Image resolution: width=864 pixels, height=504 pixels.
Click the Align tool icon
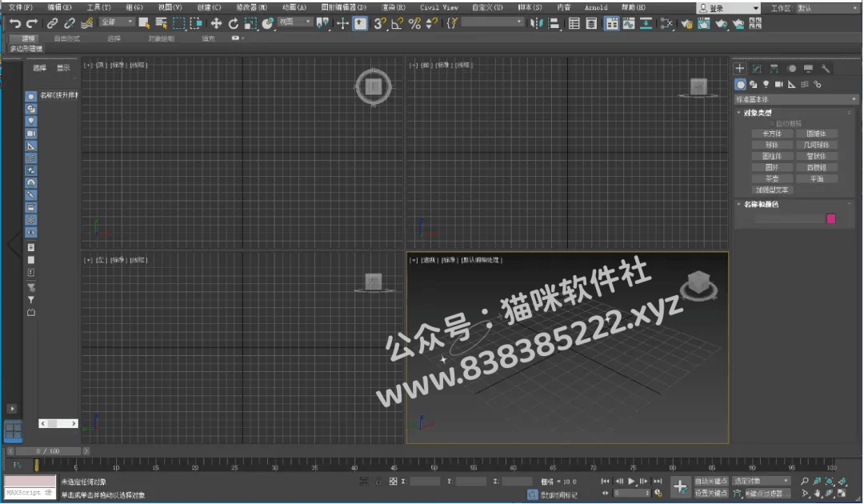tap(554, 23)
